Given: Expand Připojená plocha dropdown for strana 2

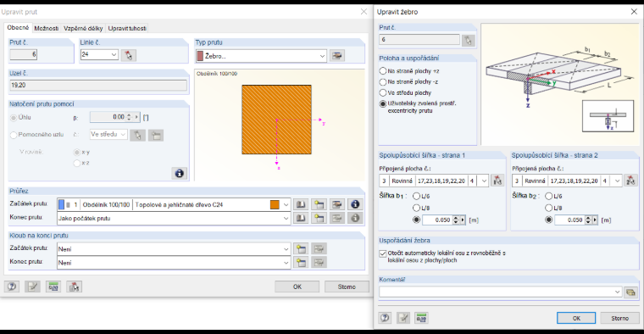Looking at the screenshot, I should tap(617, 181).
